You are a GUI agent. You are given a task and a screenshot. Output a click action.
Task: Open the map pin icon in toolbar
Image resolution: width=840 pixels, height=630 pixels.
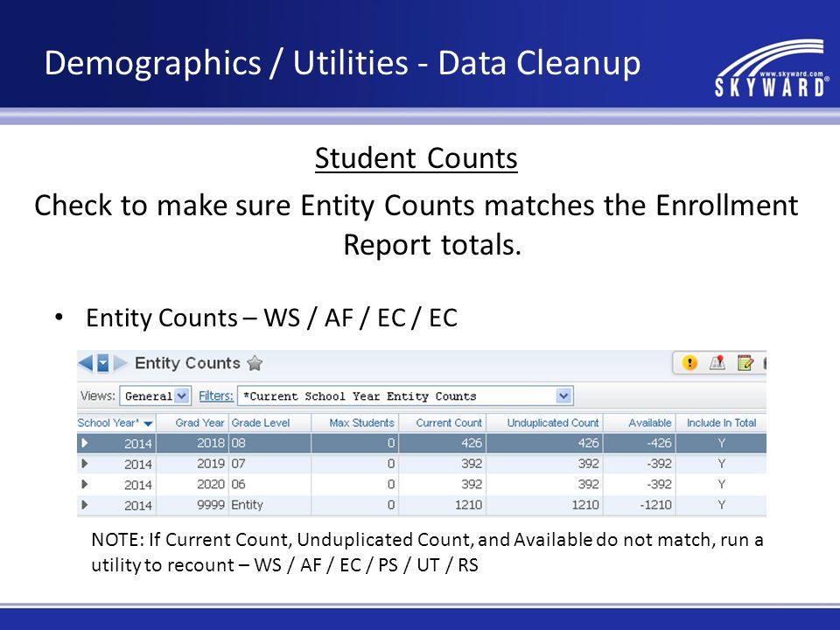coord(717,363)
